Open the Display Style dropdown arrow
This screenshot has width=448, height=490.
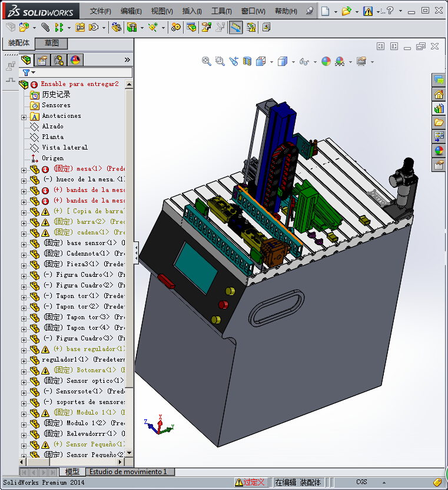(x=293, y=62)
